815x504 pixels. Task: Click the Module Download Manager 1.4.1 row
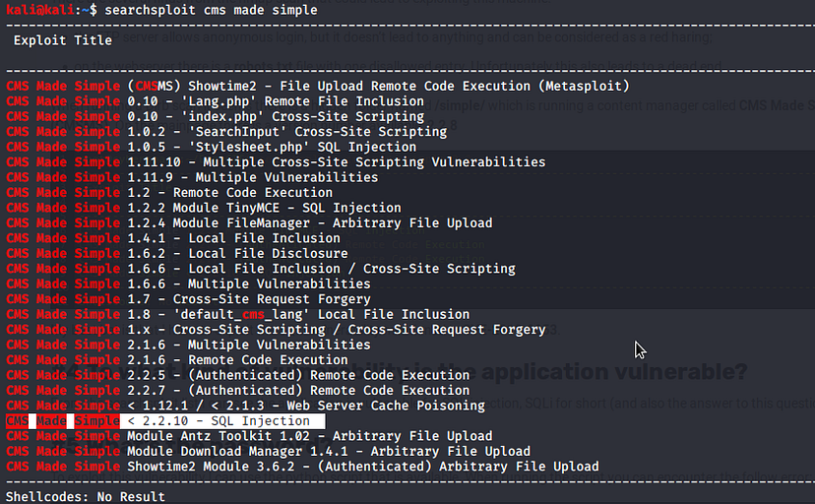[x=268, y=451]
